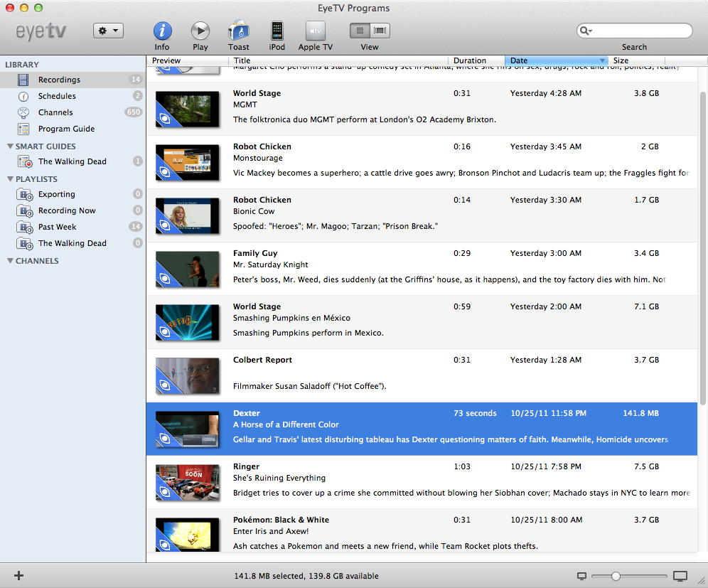Image resolution: width=708 pixels, height=588 pixels.
Task: Switch to list view mode
Action: 360,31
